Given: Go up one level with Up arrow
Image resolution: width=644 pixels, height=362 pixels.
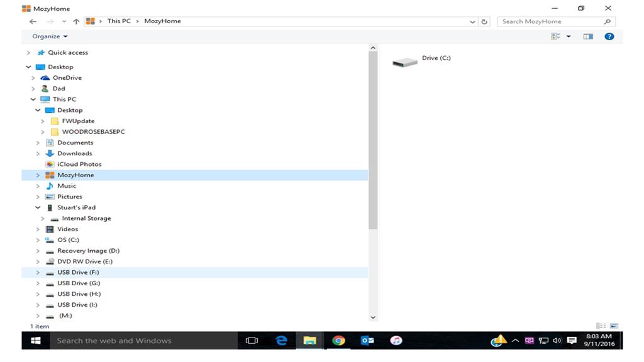Looking at the screenshot, I should pyautogui.click(x=76, y=21).
